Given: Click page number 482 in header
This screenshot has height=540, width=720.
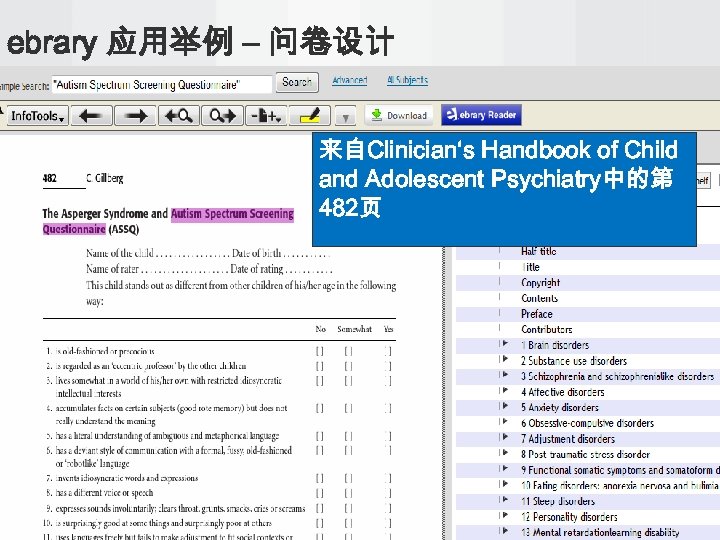Looking at the screenshot, I should point(50,178).
